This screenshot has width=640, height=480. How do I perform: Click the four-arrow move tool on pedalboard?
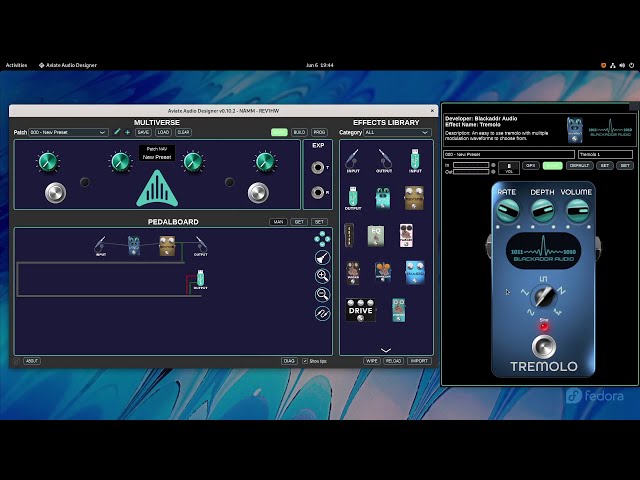322,239
